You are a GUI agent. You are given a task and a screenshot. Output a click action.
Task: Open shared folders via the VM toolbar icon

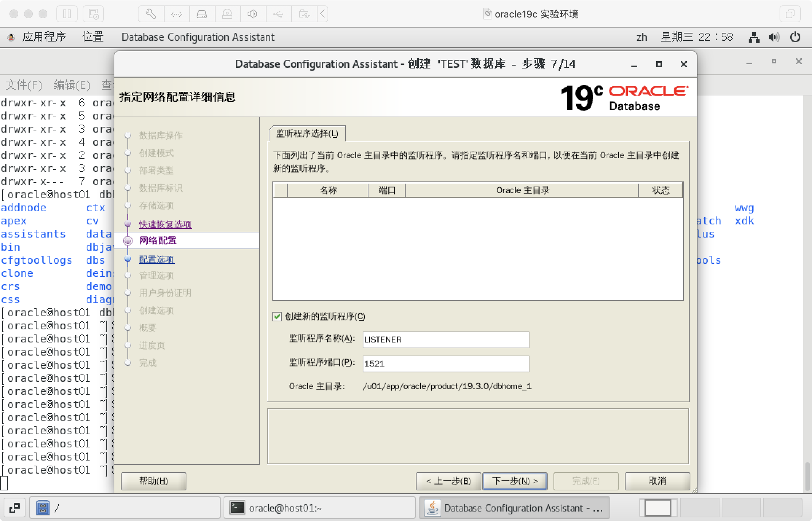tap(304, 14)
